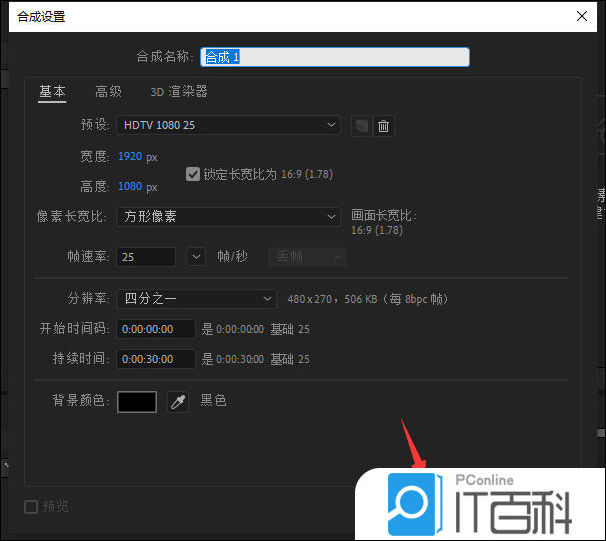
Task: Click the 开始时间码 field
Action: [x=156, y=329]
